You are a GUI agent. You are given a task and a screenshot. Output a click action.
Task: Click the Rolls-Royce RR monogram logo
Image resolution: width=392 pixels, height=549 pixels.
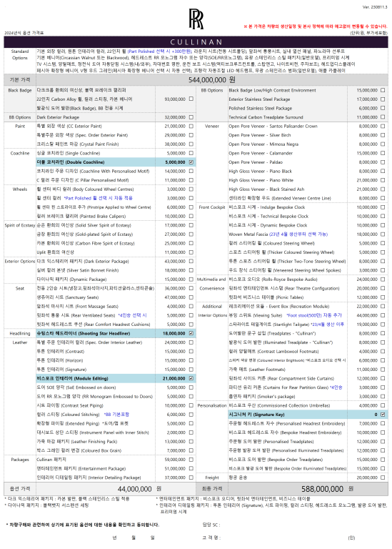tap(196, 19)
